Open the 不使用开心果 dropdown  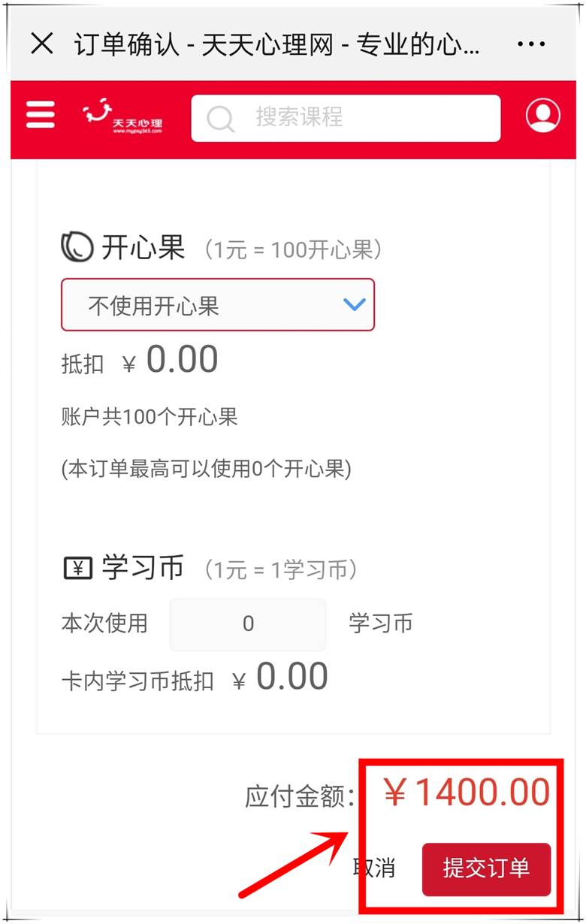pos(217,305)
